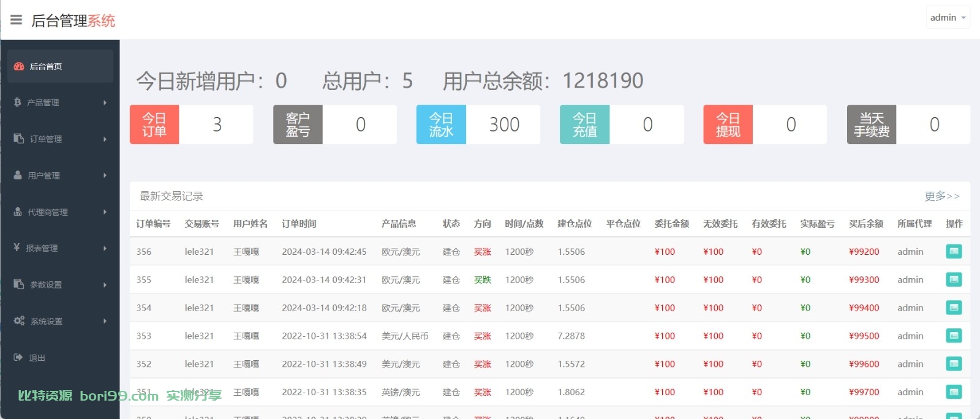This screenshot has width=980, height=419.
Task: Click the copy icon beside 订单管理
Action: coord(18,138)
